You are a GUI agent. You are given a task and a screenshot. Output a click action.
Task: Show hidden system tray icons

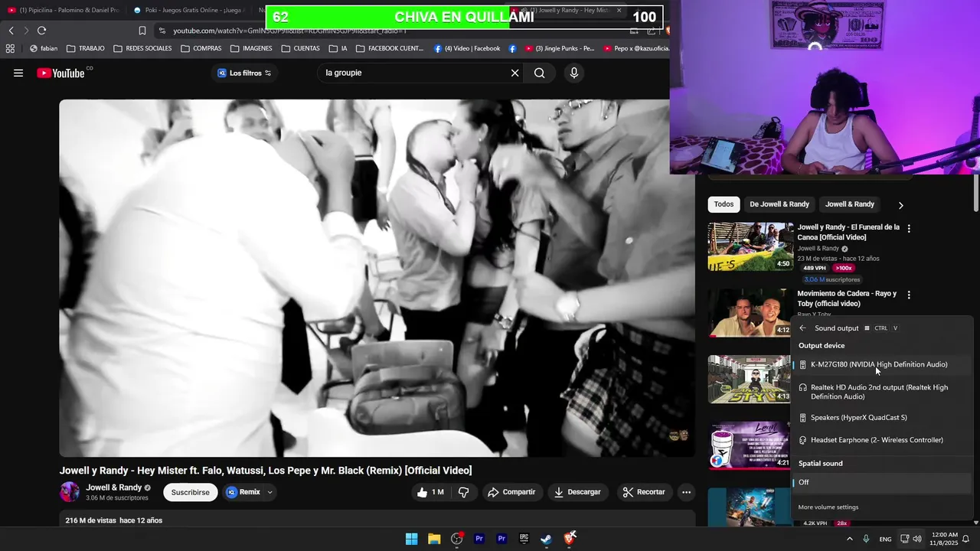849,539
